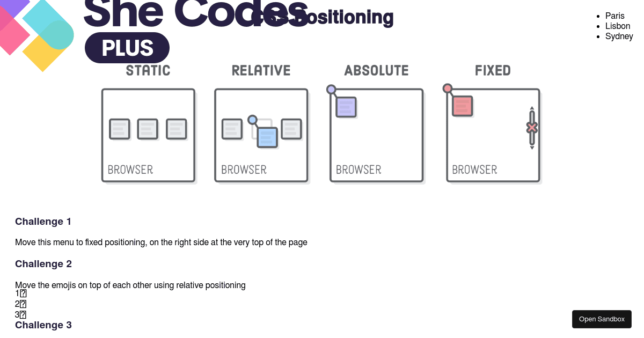Click emoji item 3 under Challenge 2
Viewport: 644px width, 338px height.
[x=19, y=314]
